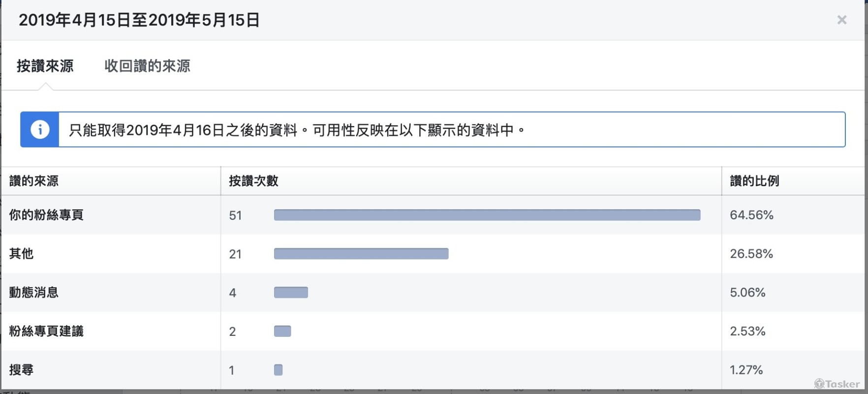Click the blue info icon in the notice banner
This screenshot has height=394, width=868.
39,130
